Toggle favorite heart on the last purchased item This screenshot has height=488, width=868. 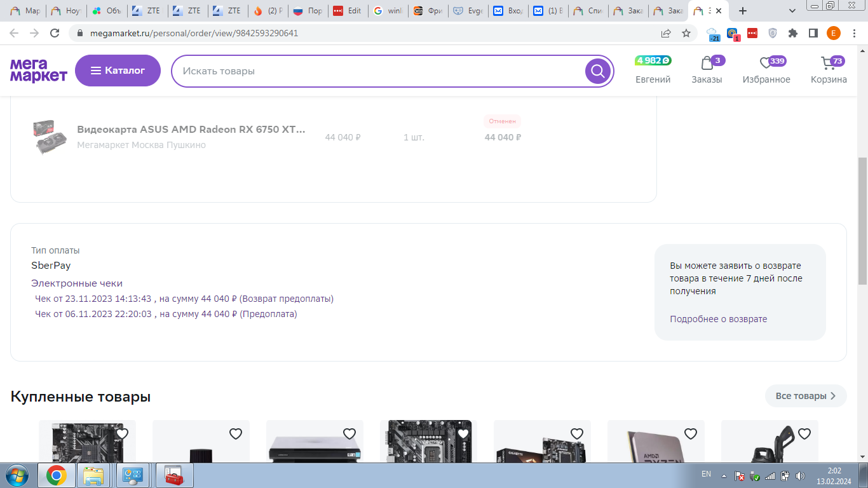click(x=804, y=434)
